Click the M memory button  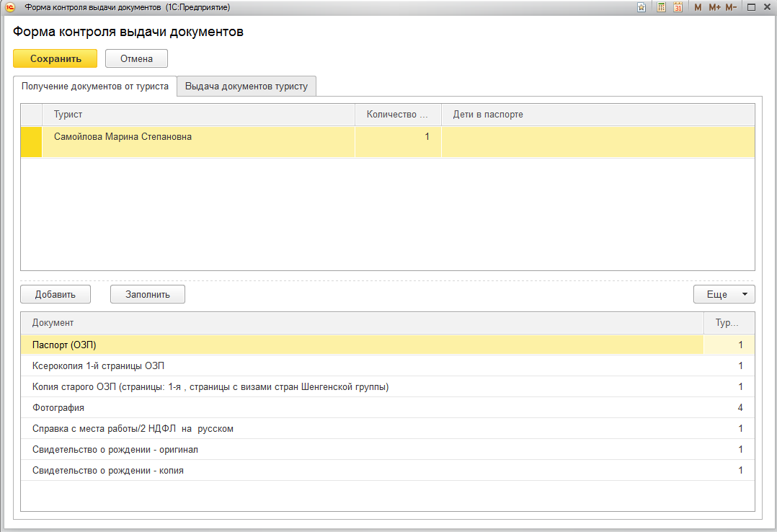coord(698,7)
